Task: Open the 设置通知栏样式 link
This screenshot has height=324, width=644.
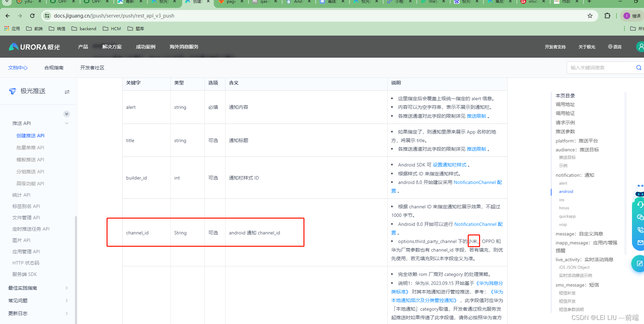Action: pos(449,165)
